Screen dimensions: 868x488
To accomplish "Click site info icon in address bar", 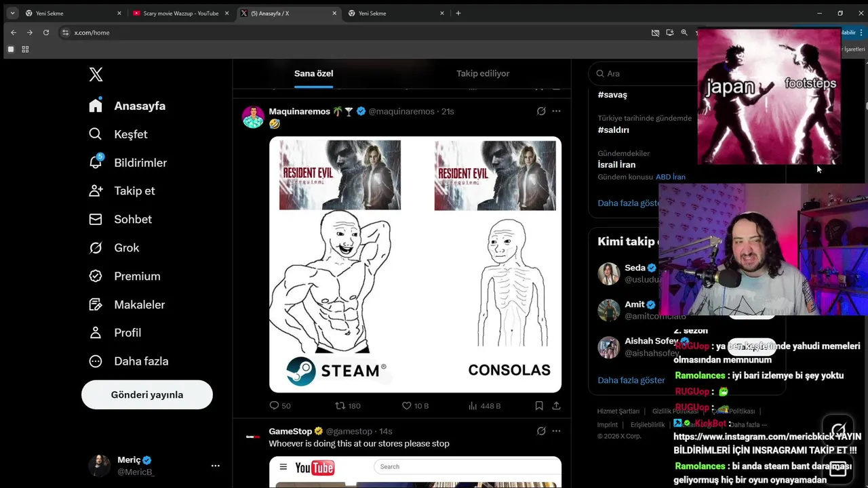I will [x=65, y=33].
